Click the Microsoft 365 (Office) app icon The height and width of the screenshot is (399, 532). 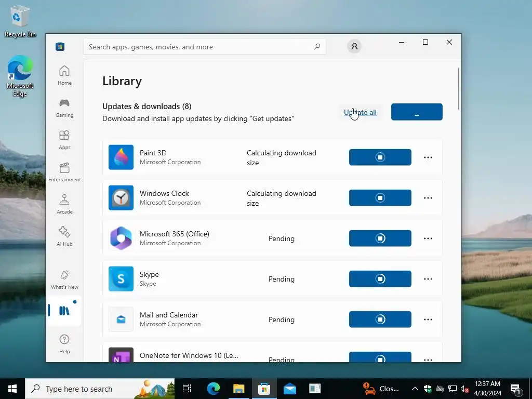[x=121, y=238]
